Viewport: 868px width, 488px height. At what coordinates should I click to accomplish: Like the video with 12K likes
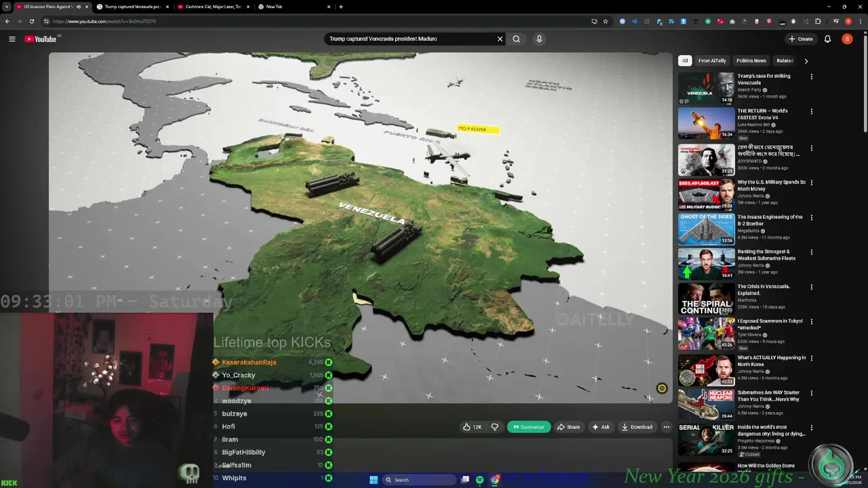[x=472, y=427]
